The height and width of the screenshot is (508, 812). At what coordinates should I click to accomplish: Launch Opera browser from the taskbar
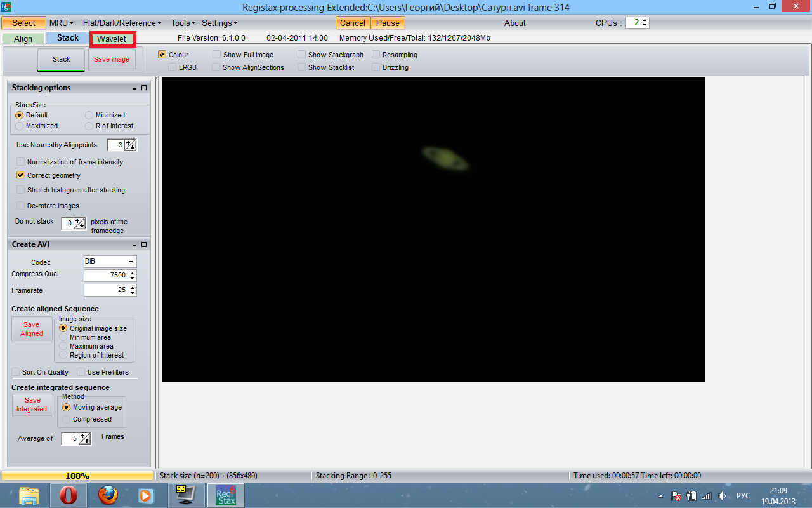coord(69,495)
